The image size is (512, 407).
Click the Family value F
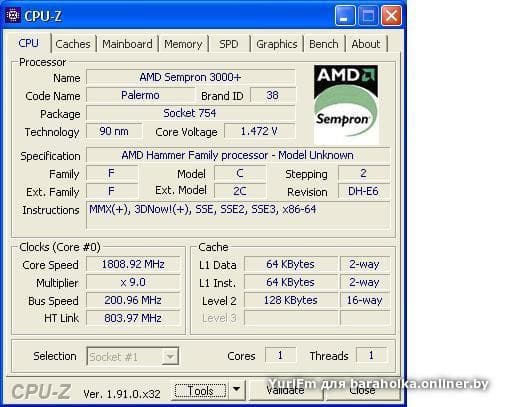[112, 173]
